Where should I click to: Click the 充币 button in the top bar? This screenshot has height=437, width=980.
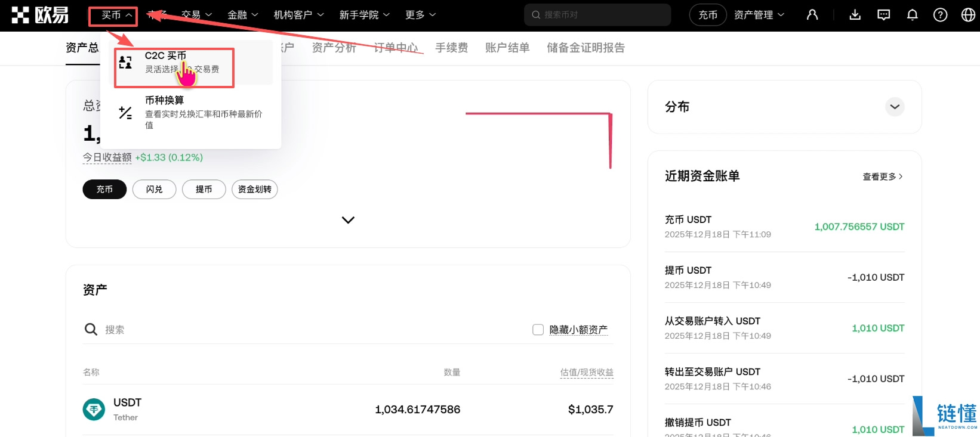click(708, 15)
